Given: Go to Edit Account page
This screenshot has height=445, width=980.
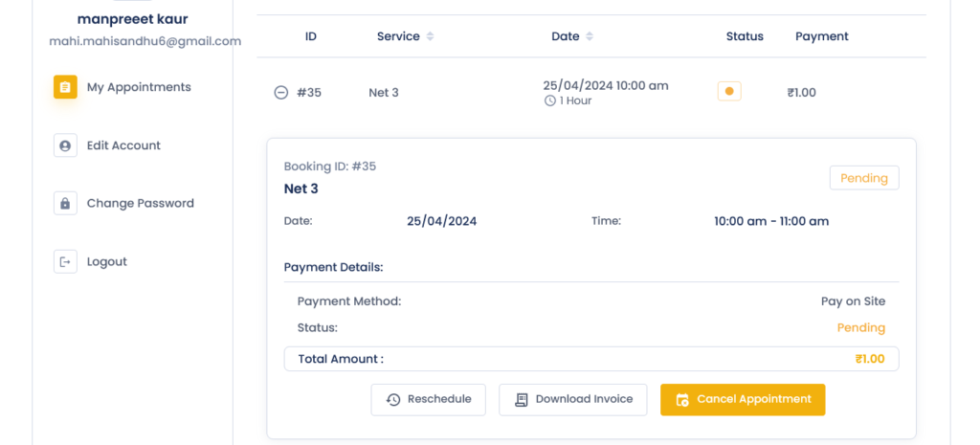Looking at the screenshot, I should click(x=123, y=145).
